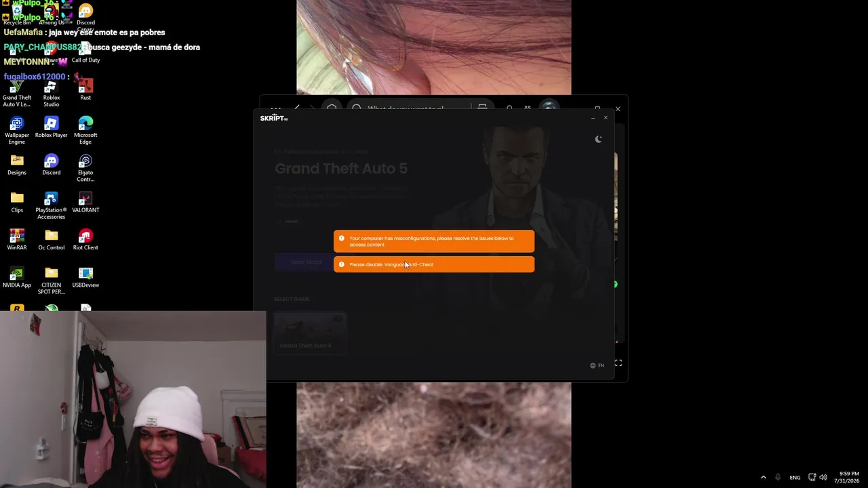
Task: Open the Designs folder
Action: pyautogui.click(x=17, y=165)
